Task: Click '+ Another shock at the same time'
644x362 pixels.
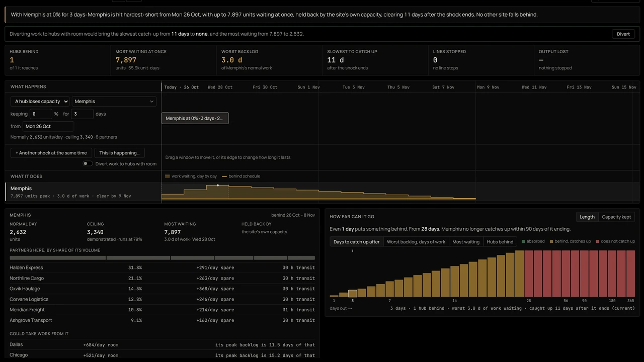Action: click(51, 153)
